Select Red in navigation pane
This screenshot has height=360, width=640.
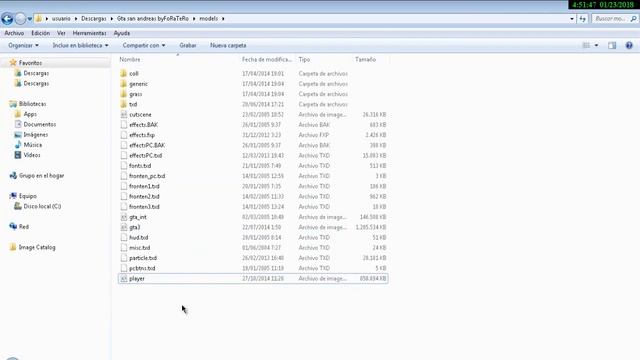pyautogui.click(x=24, y=227)
